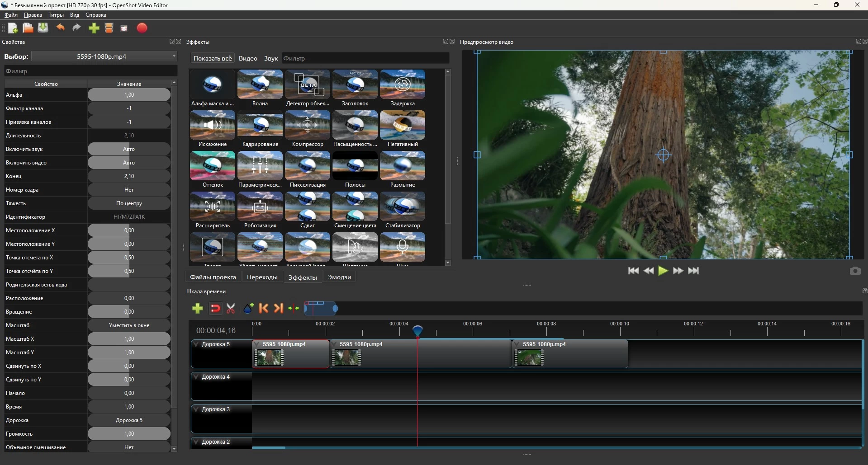Toggle the razor cut tool
The height and width of the screenshot is (465, 868).
(x=231, y=308)
